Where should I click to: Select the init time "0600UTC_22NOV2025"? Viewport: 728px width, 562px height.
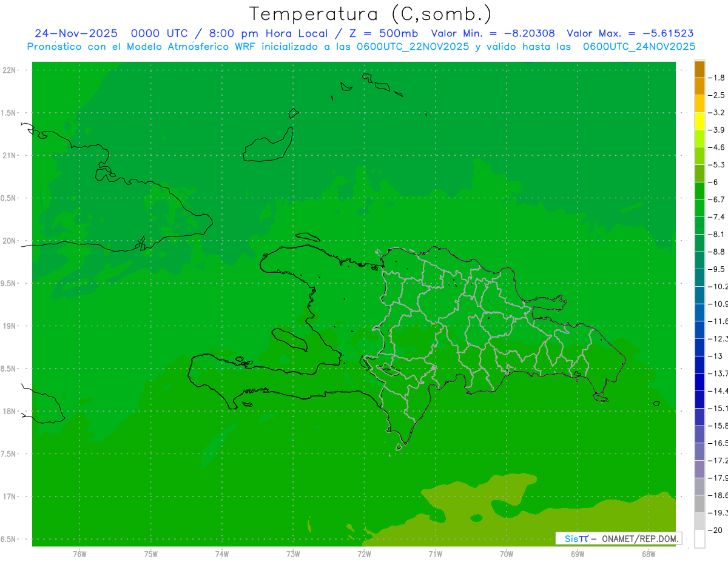pos(414,47)
